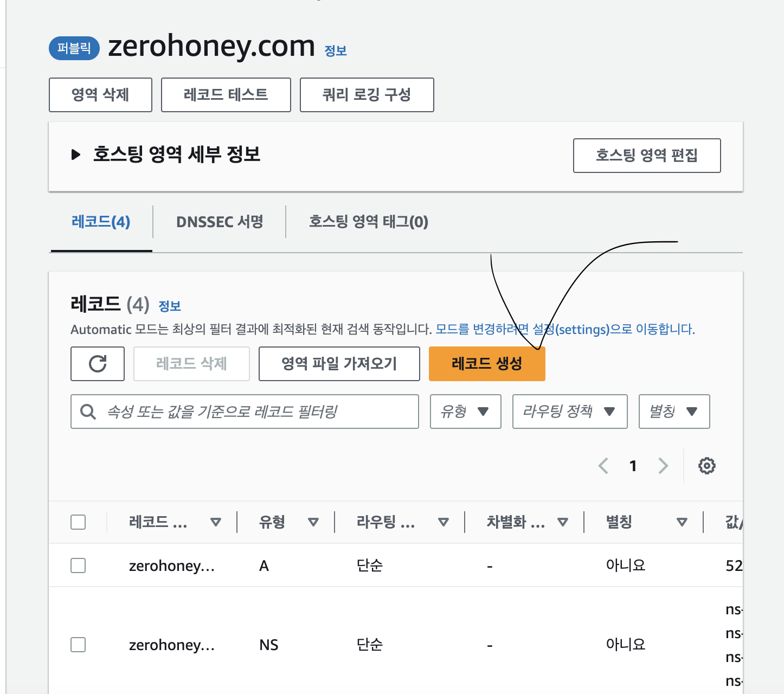Click 아니요 alias cell in NS row
The height and width of the screenshot is (694, 784).
(x=626, y=645)
